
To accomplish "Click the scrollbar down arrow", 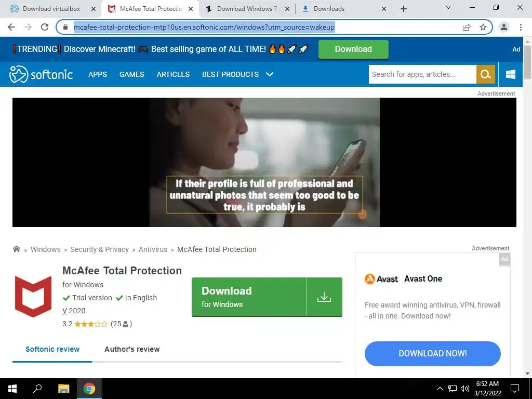I will pyautogui.click(x=528, y=374).
